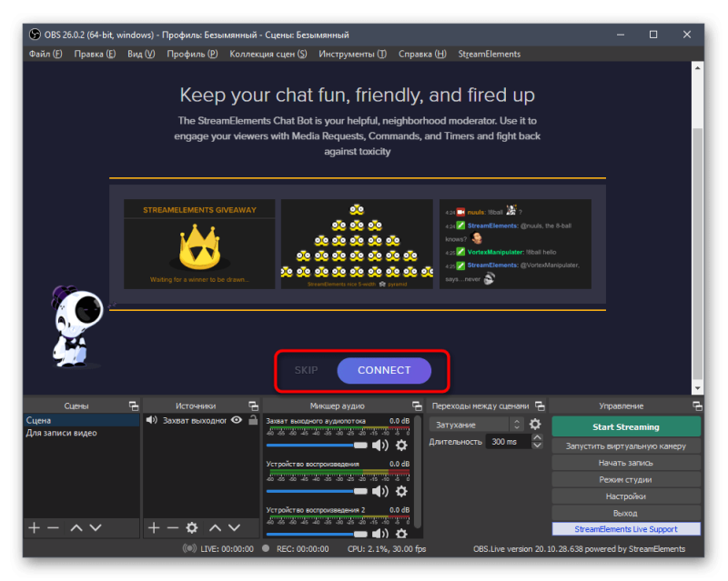Click the StreamElements Giveaway thumbnail
728x581 pixels.
pos(199,244)
